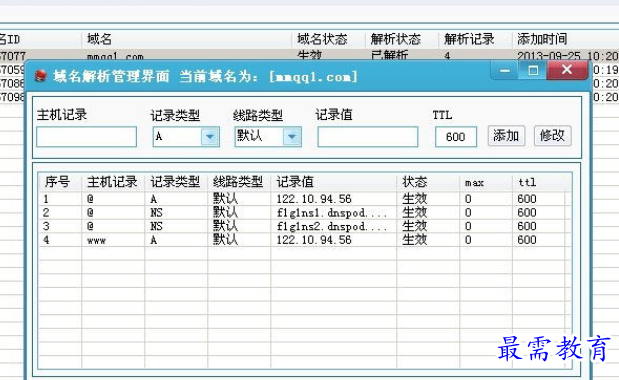The width and height of the screenshot is (619, 380).
Task: Select the www host record row
Action: (x=304, y=240)
